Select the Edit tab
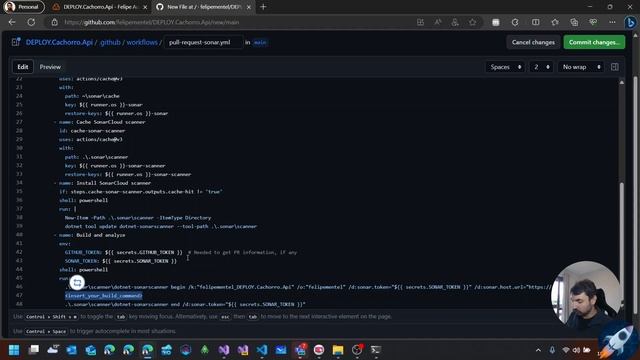The height and width of the screenshot is (360, 640). click(23, 67)
